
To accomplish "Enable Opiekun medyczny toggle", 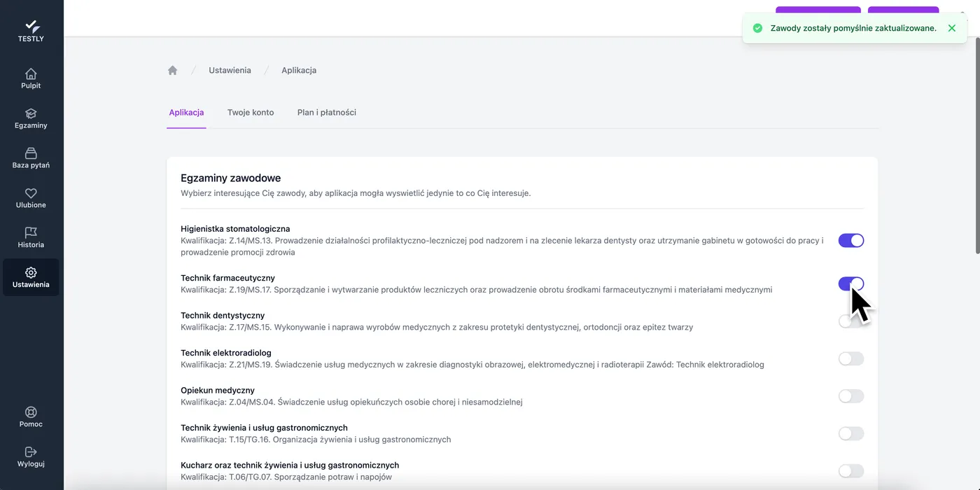I will coord(851,396).
